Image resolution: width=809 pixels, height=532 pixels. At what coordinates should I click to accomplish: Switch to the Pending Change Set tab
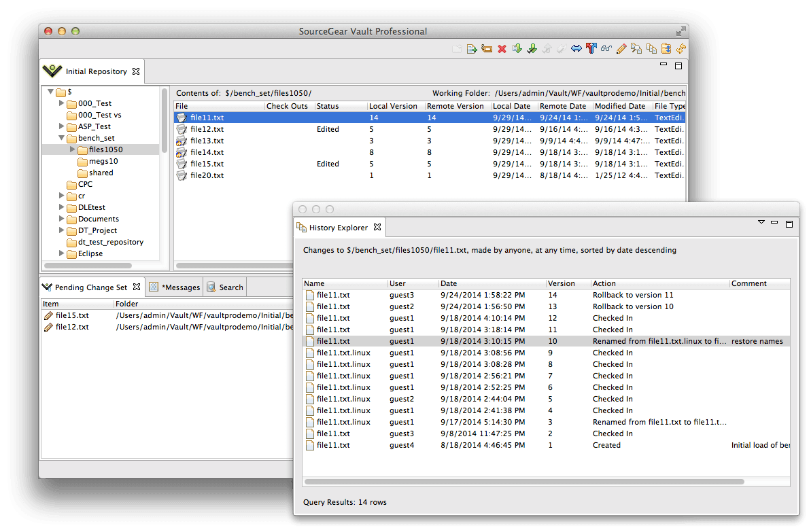91,287
